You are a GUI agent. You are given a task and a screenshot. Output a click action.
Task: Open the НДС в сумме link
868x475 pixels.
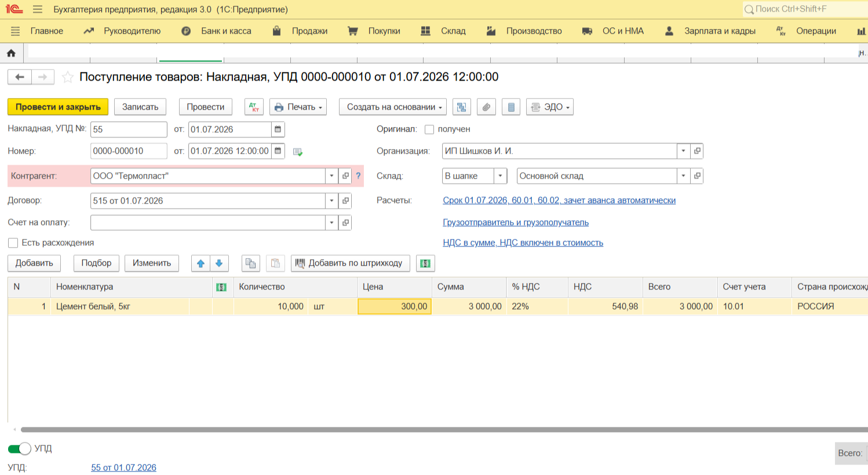523,242
